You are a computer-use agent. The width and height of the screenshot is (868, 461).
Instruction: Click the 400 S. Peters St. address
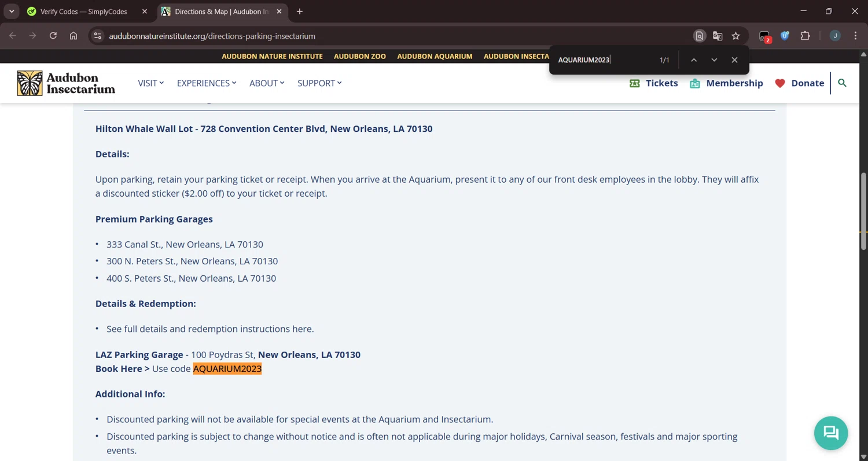[x=191, y=278]
